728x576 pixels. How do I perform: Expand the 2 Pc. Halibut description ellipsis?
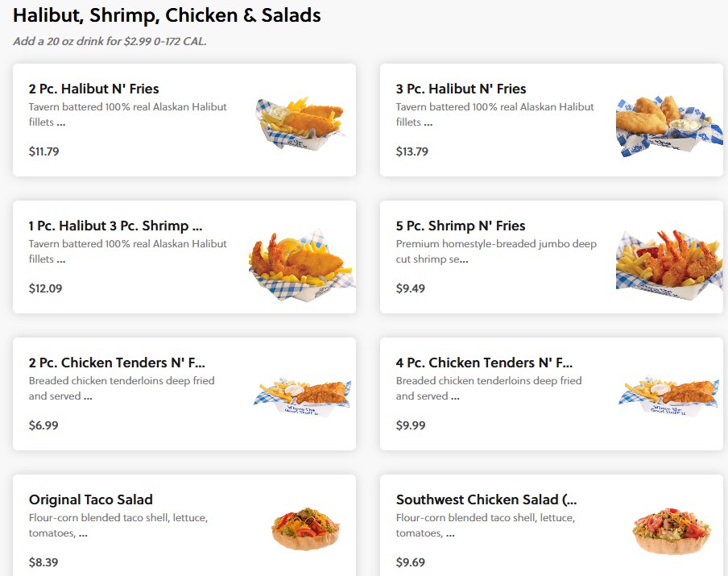(61, 122)
